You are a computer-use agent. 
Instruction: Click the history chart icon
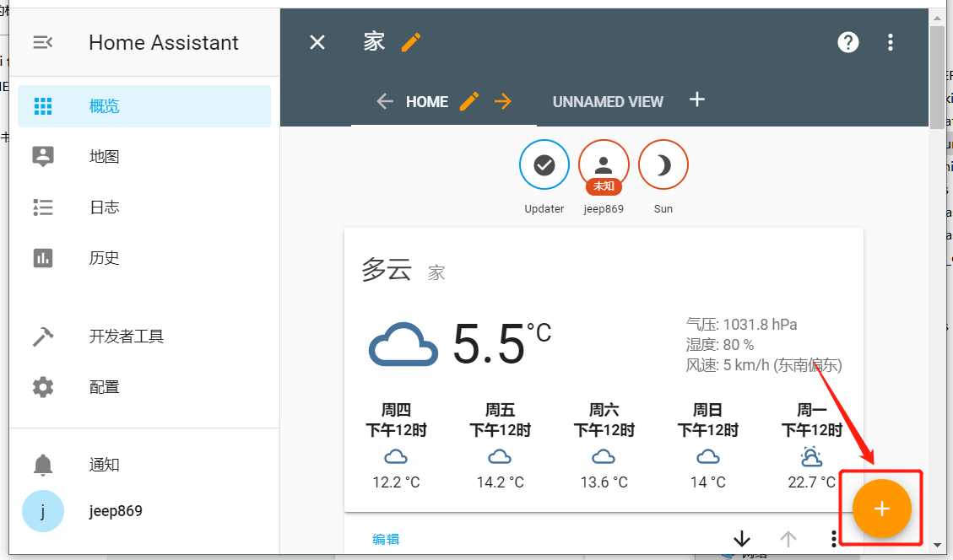click(42, 258)
